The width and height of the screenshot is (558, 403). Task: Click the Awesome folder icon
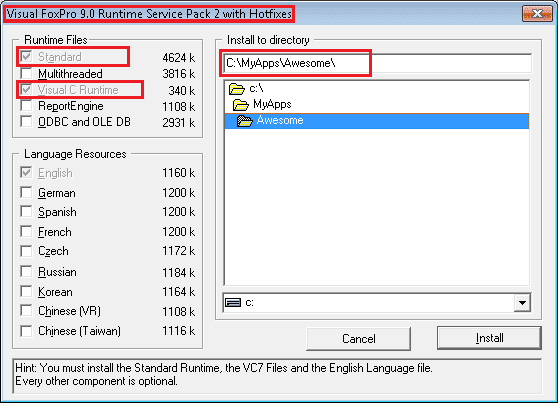pos(245,121)
